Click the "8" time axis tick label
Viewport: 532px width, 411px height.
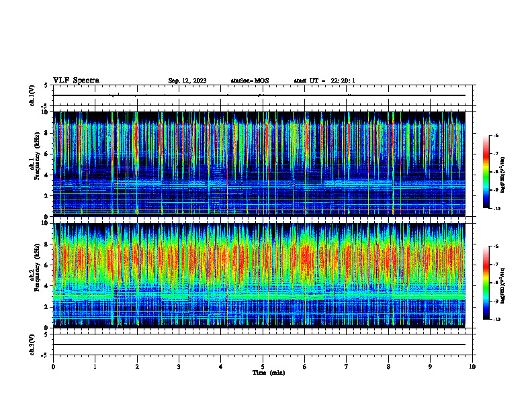point(388,367)
